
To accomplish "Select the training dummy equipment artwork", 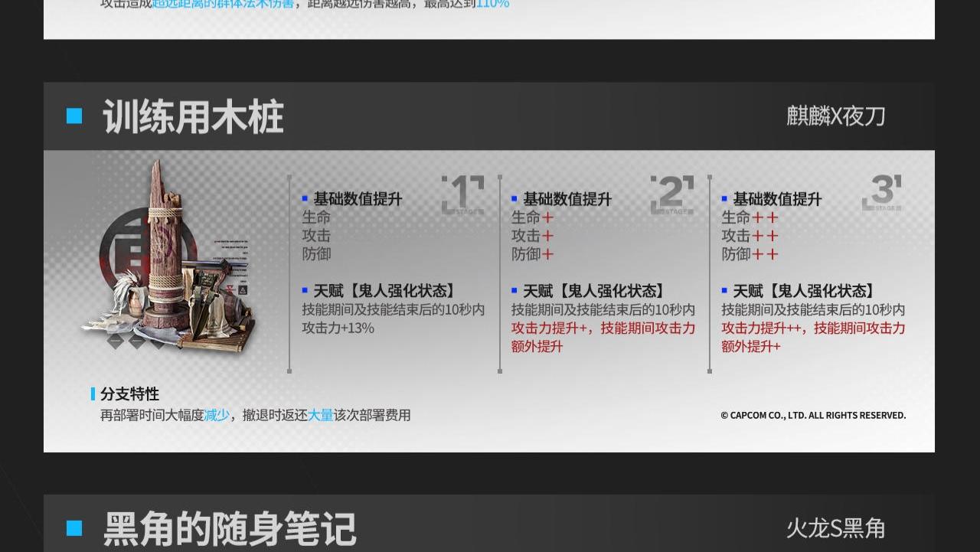I will point(169,256).
